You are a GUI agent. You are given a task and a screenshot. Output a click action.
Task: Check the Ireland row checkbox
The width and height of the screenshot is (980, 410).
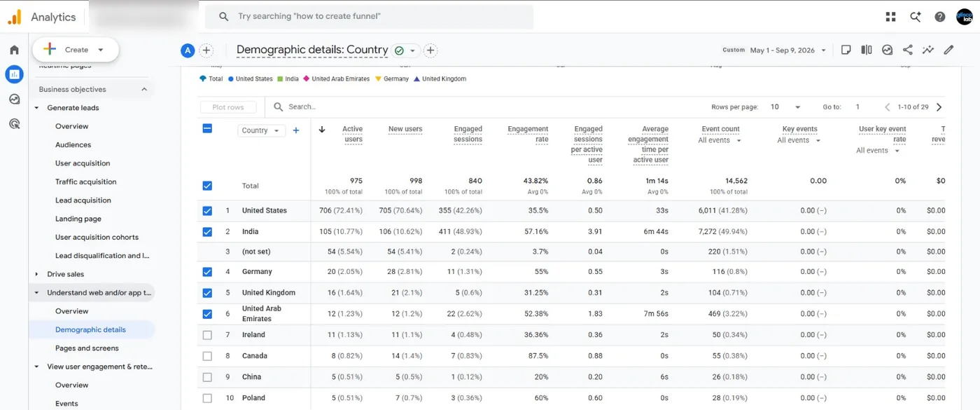tap(207, 335)
